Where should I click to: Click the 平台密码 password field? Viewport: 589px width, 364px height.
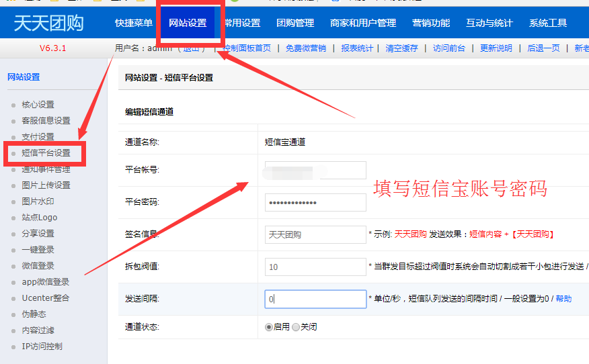[315, 203]
